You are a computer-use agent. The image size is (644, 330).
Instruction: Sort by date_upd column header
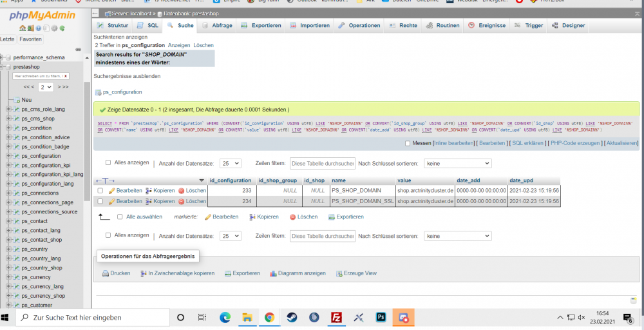point(521,180)
